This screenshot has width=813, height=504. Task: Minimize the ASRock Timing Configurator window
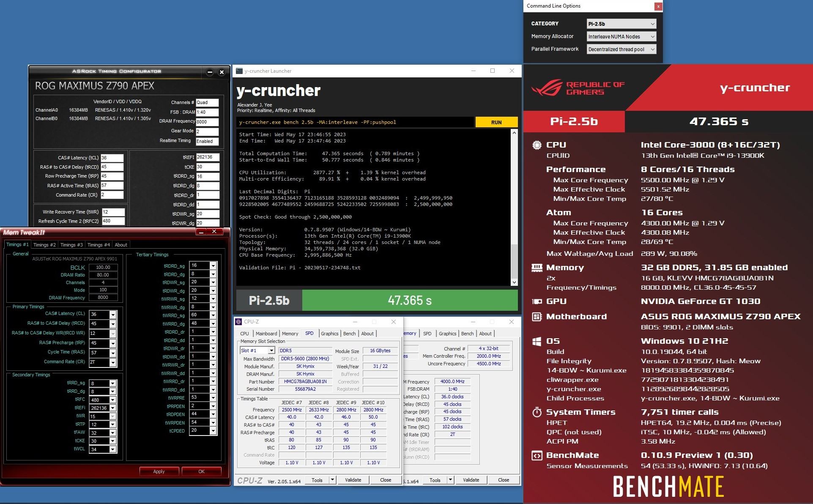click(210, 72)
